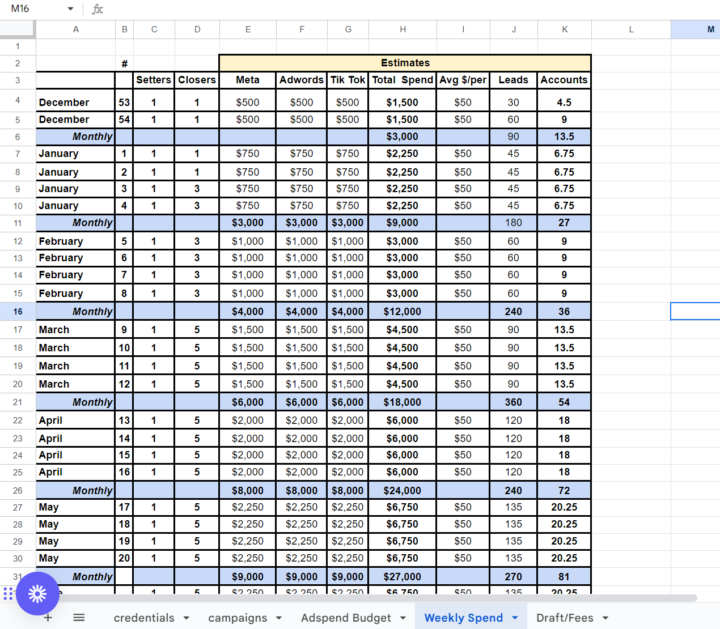Click the selected empty cell M16

click(x=695, y=311)
